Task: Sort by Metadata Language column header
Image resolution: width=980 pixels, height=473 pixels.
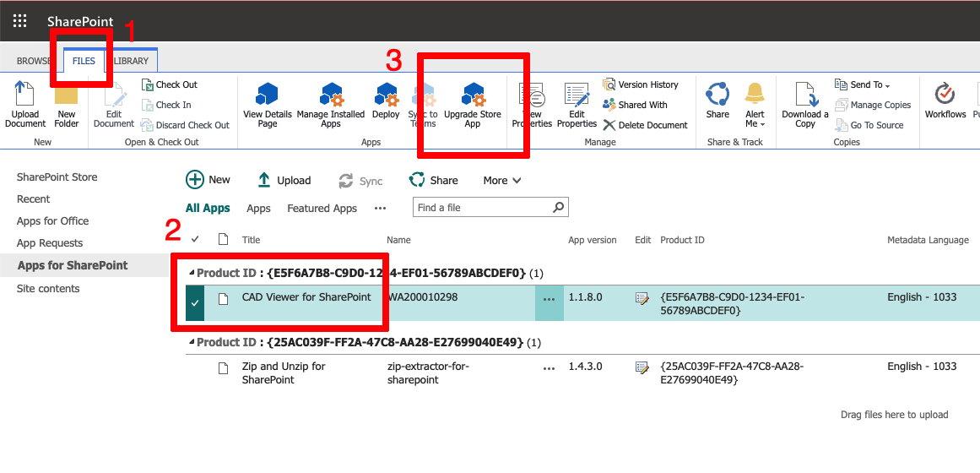Action: click(929, 240)
